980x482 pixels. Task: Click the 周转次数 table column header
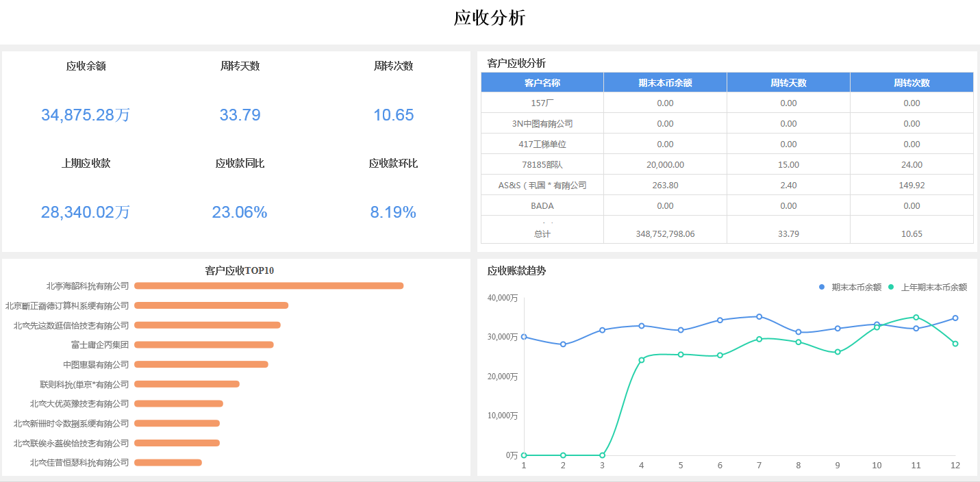pyautogui.click(x=912, y=83)
